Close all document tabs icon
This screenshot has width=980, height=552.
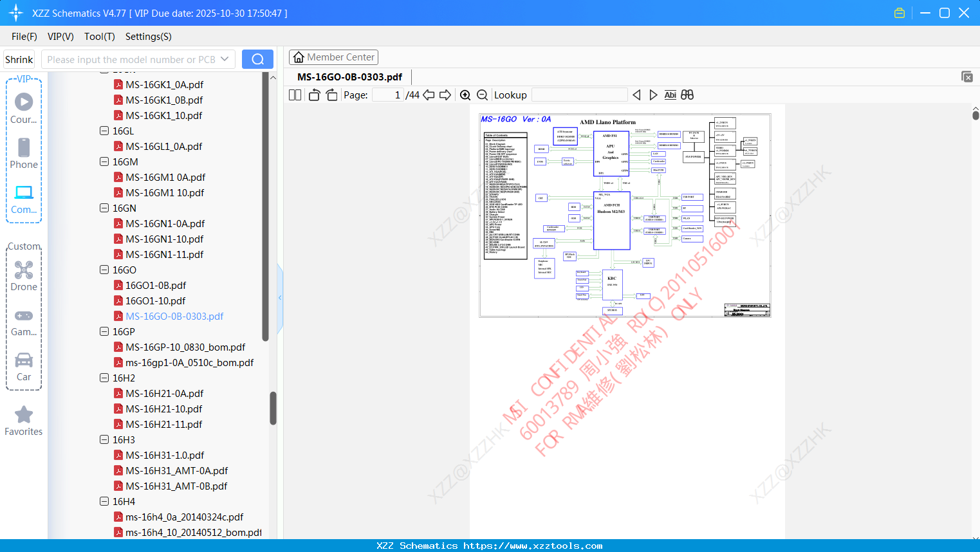[967, 77]
